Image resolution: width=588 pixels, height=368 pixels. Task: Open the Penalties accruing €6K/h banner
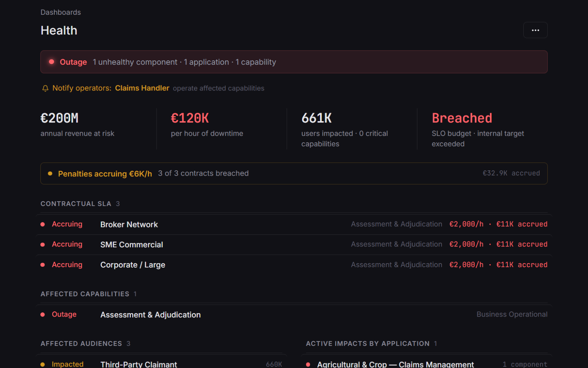pos(294,173)
